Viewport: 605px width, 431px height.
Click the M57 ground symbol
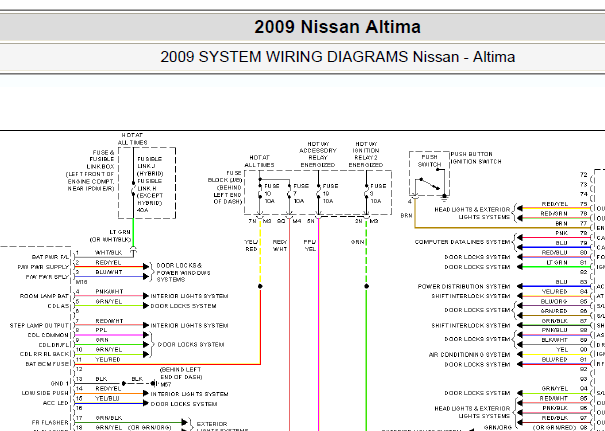tap(154, 384)
